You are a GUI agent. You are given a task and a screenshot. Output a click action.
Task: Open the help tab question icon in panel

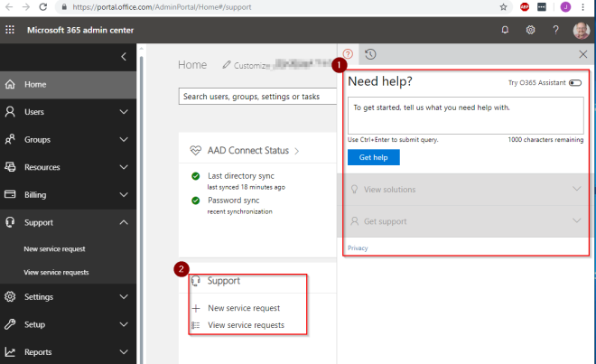[x=348, y=54]
